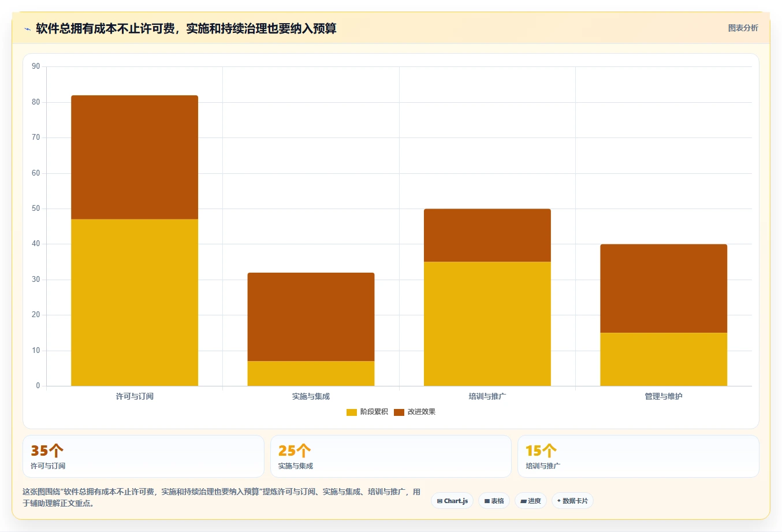Click the y-axis value 50
The height and width of the screenshot is (532, 782).
[36, 209]
